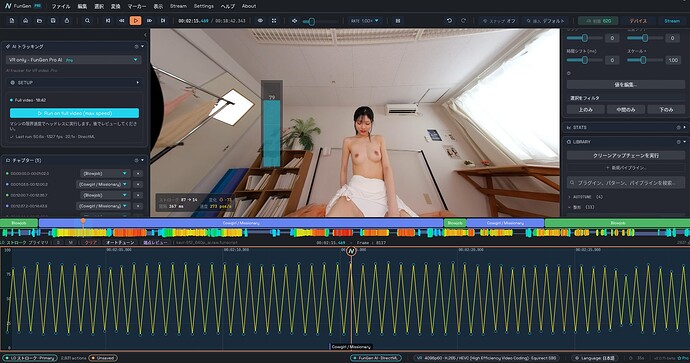Click the layout grid icon after RATE

click(x=398, y=21)
